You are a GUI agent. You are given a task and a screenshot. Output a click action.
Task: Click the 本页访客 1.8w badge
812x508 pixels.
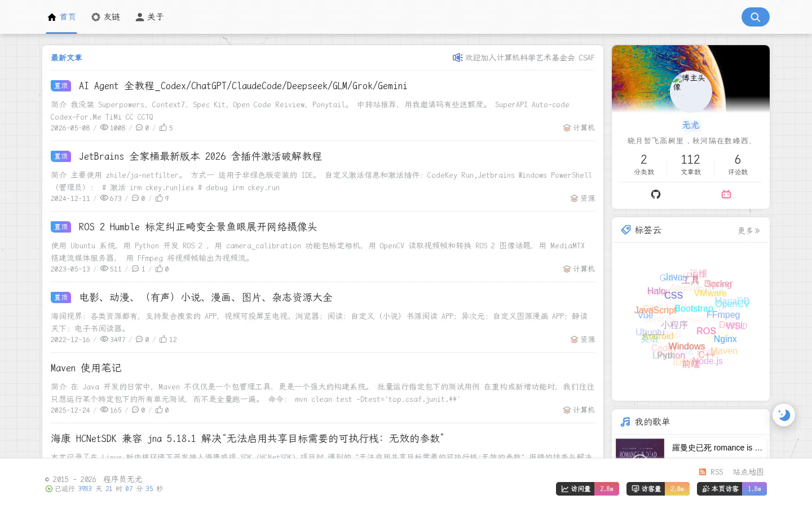pos(732,489)
